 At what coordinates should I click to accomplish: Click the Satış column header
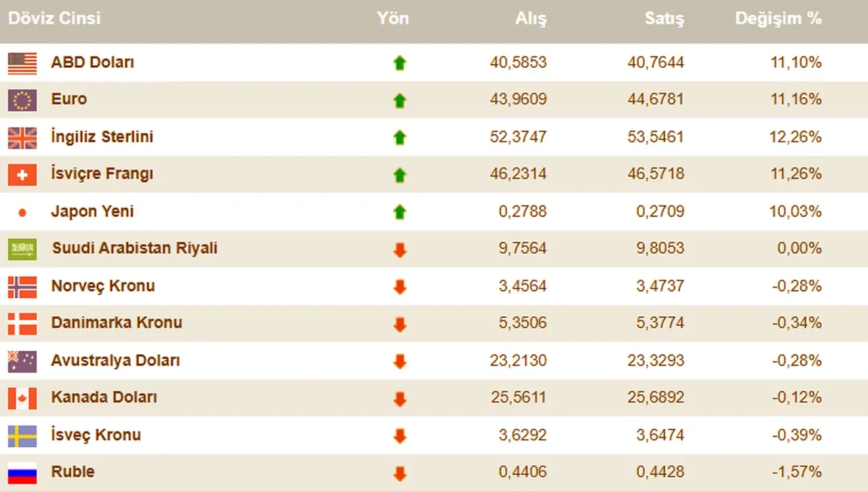click(665, 19)
